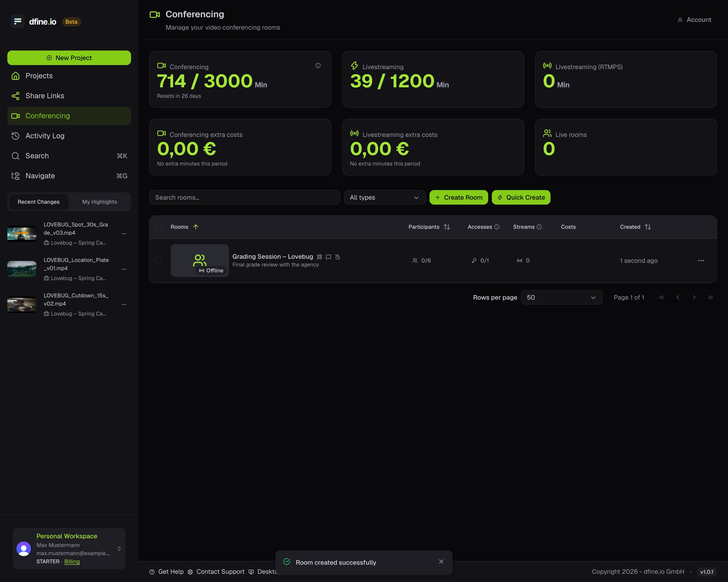Open options for LOVEBUG_Location_Plate_v01.mp4
This screenshot has width=728, height=582.
point(123,269)
